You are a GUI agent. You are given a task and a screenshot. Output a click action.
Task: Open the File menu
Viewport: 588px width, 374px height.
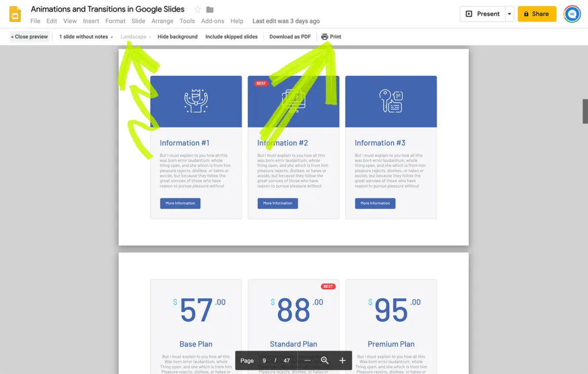coord(35,21)
